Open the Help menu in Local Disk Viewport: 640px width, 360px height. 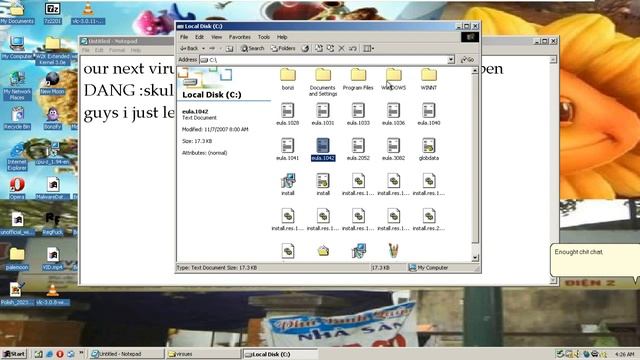(282, 37)
